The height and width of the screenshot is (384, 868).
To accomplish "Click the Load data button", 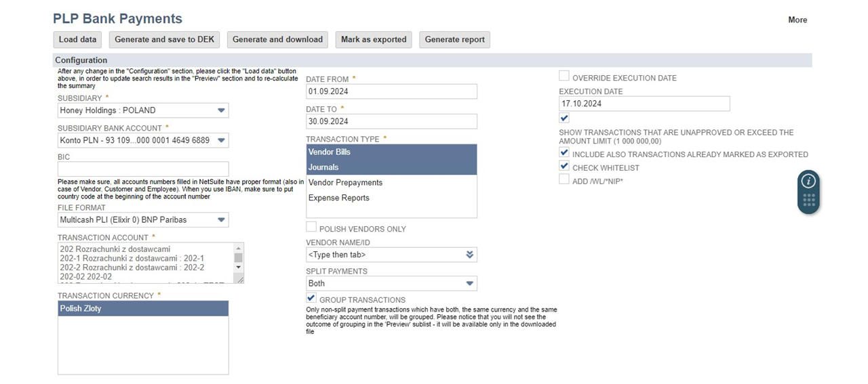I will pos(78,39).
